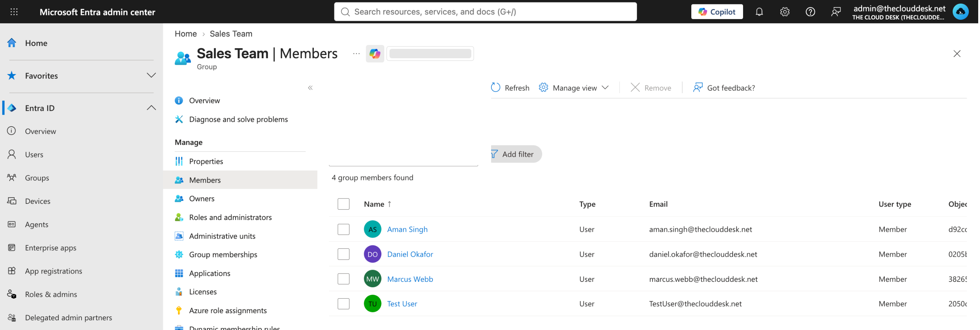Click the Copilot icon beside page title
This screenshot has width=980, height=330.
coord(375,54)
